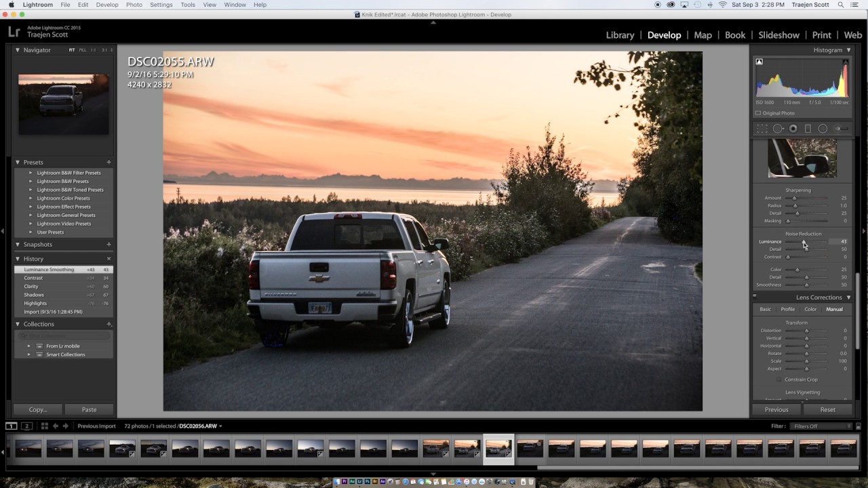Open the Slideshow module
Screen dimensions: 868x488
coord(778,35)
